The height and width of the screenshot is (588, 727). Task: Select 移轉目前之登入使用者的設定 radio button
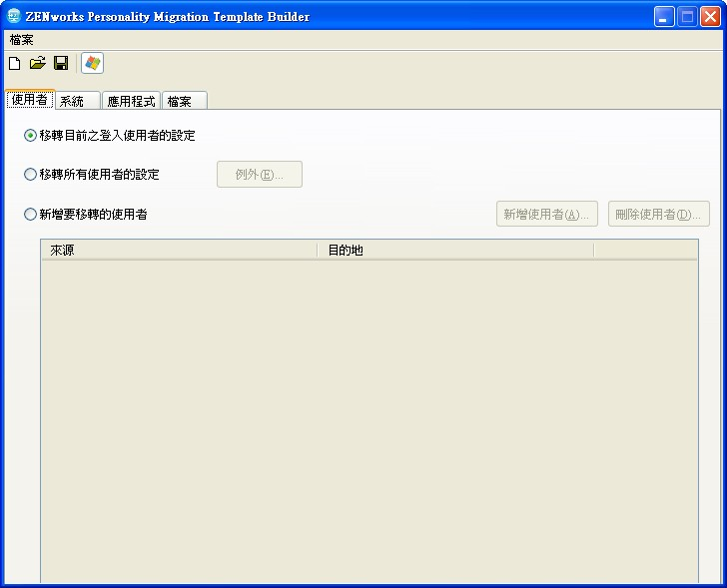[x=30, y=136]
